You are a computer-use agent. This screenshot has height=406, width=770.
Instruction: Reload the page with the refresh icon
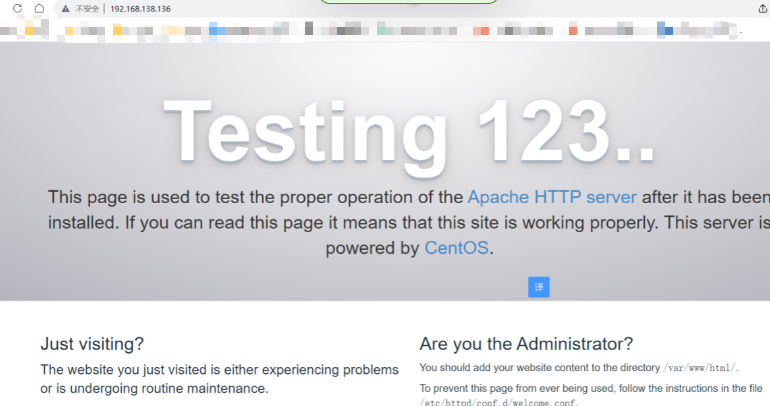[x=18, y=8]
